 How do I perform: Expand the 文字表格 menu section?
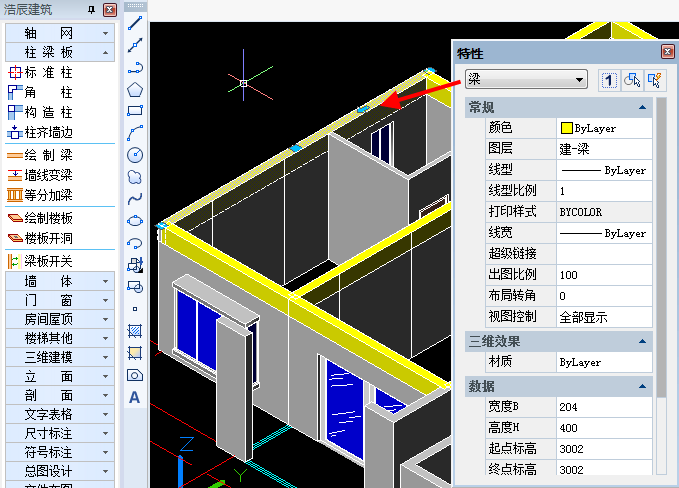[x=60, y=414]
